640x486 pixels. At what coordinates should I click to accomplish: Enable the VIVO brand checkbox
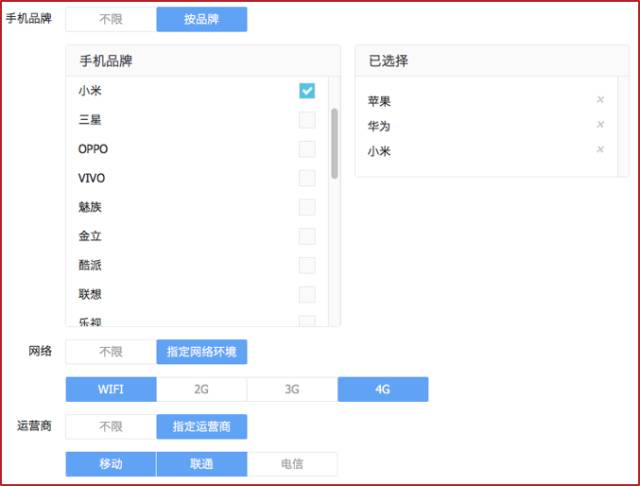pos(307,178)
